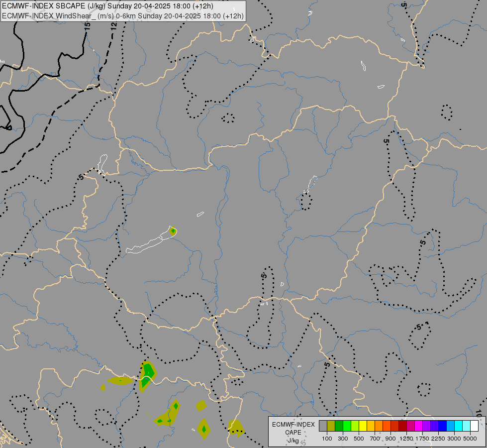487x448 pixels.
Task: Click the bright magenta legend color box
Action: [418, 426]
